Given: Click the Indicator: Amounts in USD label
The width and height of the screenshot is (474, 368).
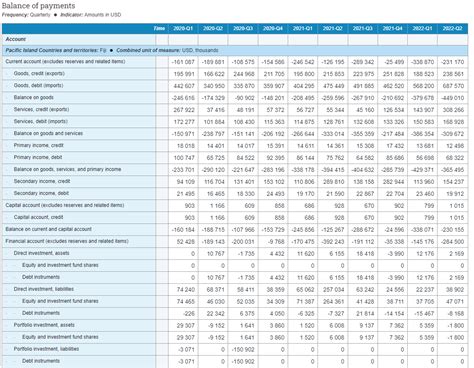Looking at the screenshot, I should [x=91, y=15].
